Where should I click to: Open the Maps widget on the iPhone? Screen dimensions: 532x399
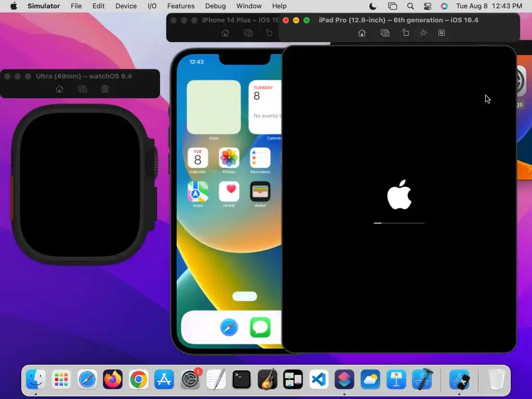pyautogui.click(x=214, y=107)
